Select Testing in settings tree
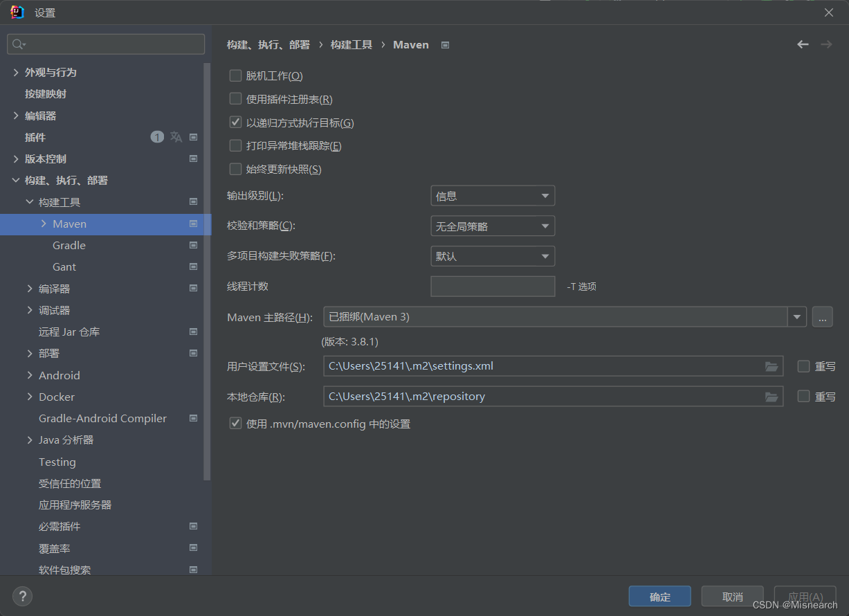 pyautogui.click(x=57, y=462)
